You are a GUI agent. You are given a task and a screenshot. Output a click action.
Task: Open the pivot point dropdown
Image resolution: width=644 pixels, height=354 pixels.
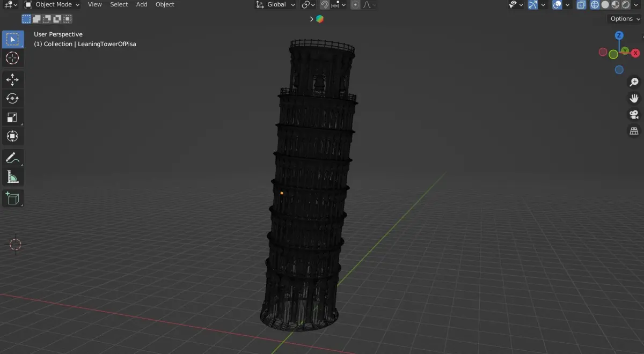pyautogui.click(x=308, y=5)
